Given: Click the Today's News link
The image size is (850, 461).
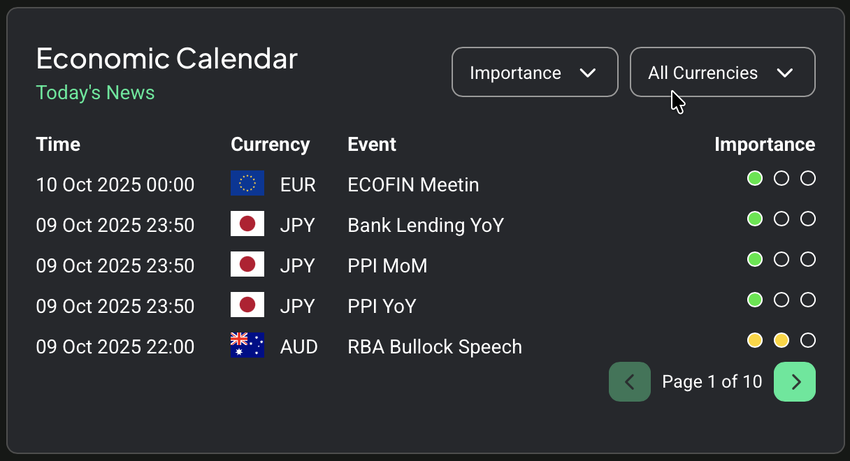Looking at the screenshot, I should tap(95, 93).
